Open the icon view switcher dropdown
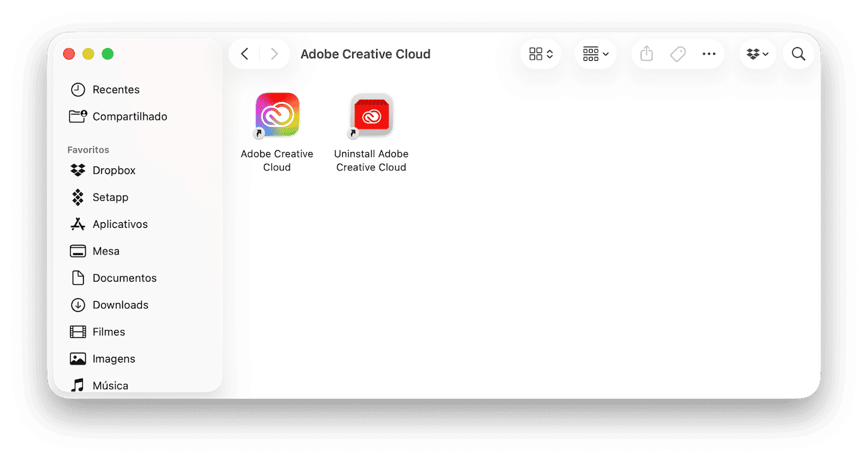This screenshot has width=868, height=461. pyautogui.click(x=541, y=54)
